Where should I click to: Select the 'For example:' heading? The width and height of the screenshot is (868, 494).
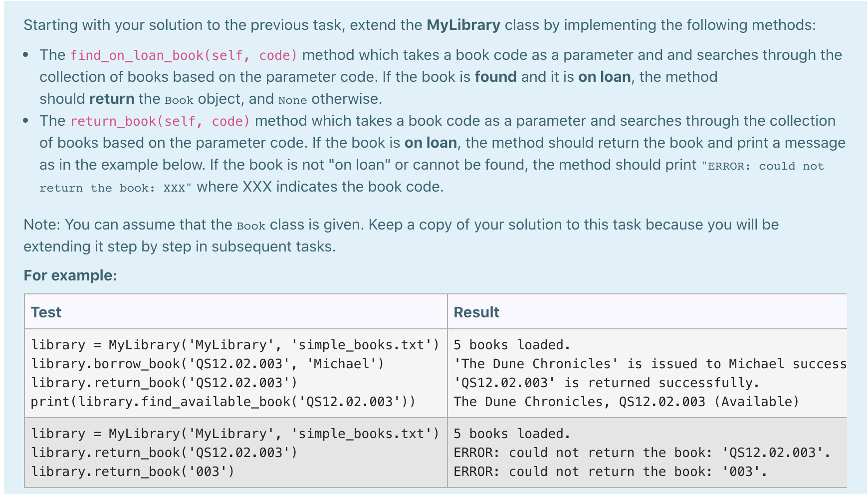pyautogui.click(x=71, y=275)
